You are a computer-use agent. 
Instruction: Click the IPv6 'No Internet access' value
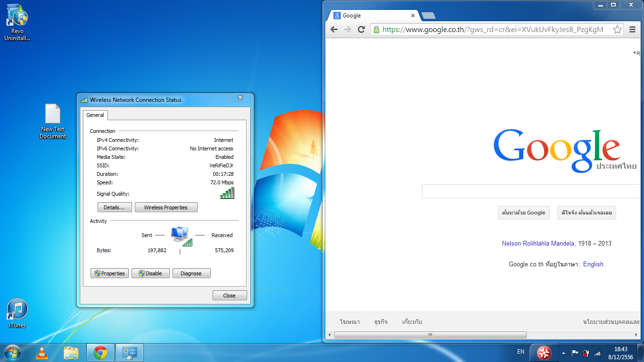tap(212, 148)
